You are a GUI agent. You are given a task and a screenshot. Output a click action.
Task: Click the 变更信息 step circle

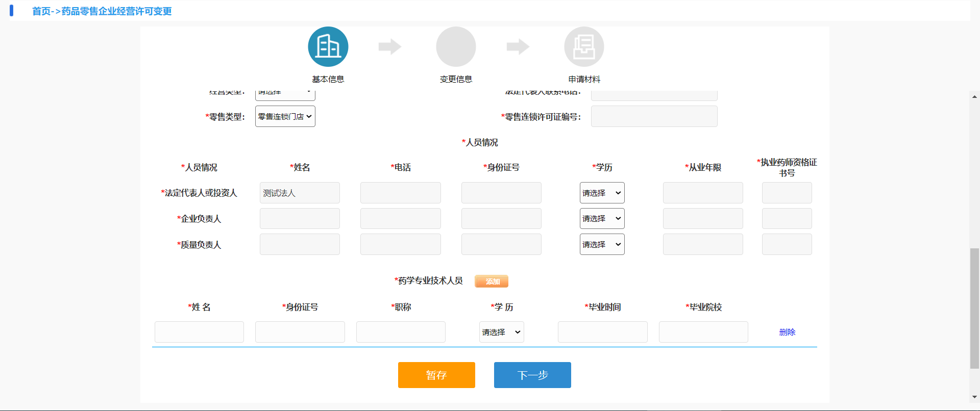click(x=456, y=47)
